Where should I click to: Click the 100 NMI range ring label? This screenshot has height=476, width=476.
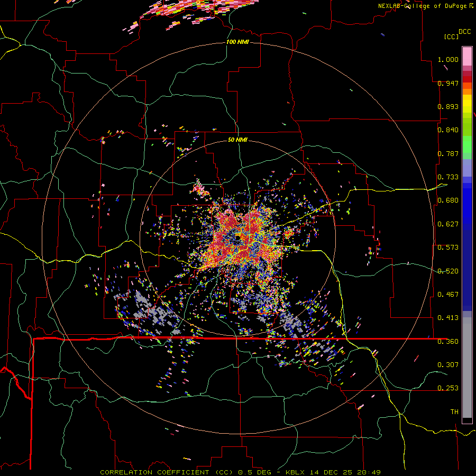[x=237, y=42]
